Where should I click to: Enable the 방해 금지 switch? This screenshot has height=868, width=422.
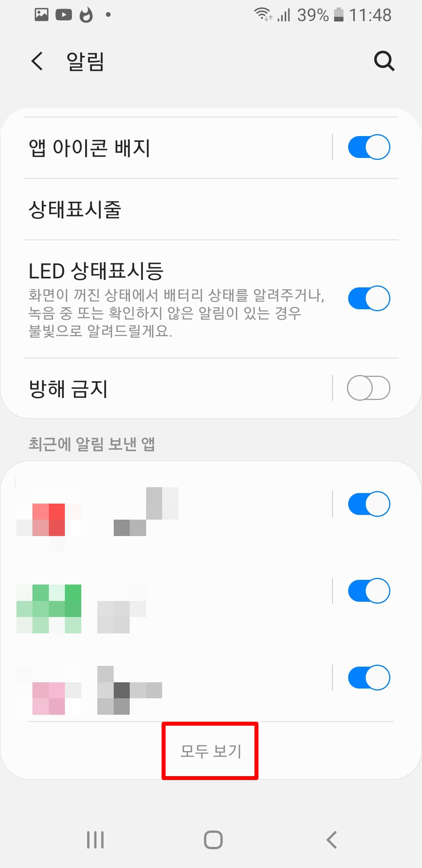tap(368, 388)
